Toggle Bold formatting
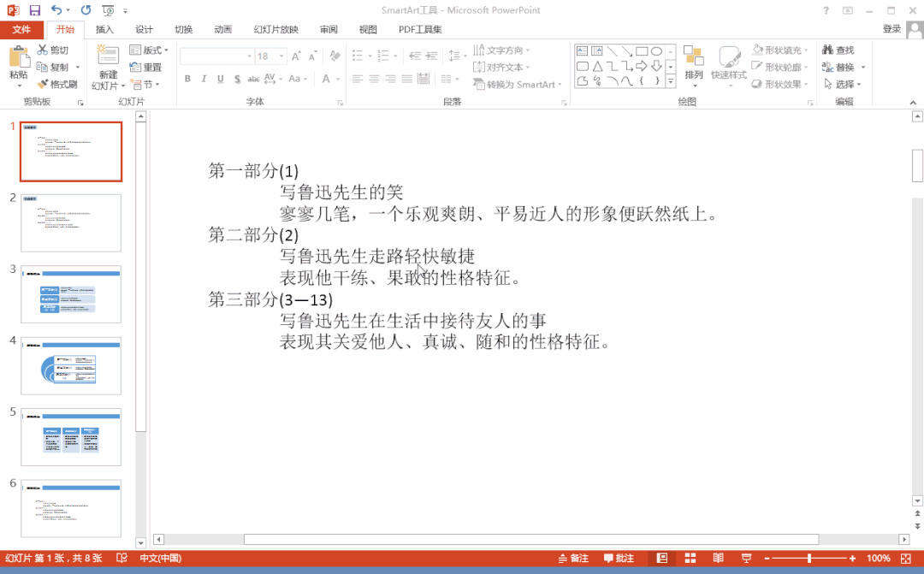 click(x=187, y=79)
